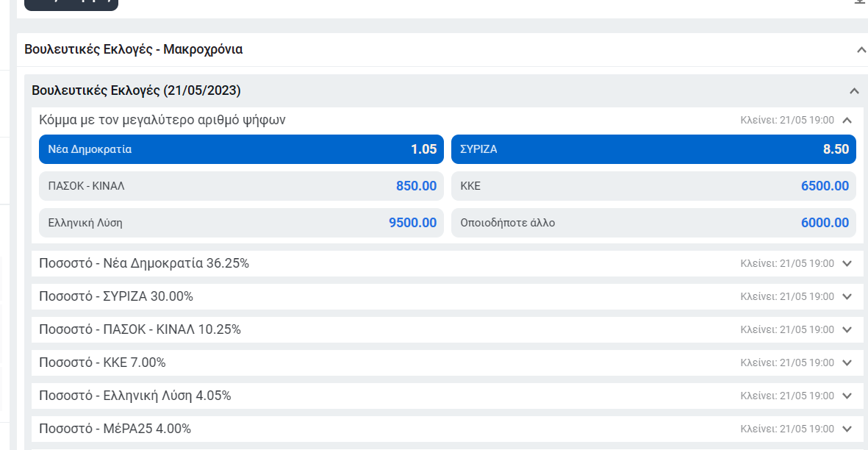Screen dimensions: 868x450
Task: Click Κόμμα με τον μεγαλύτερο αριθμό ψήφων title
Action: point(162,120)
